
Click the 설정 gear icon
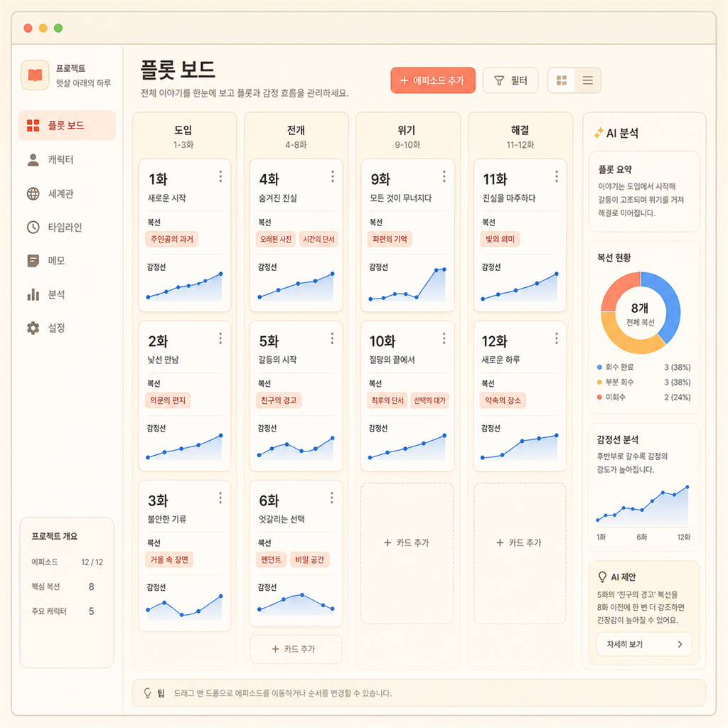pyautogui.click(x=33, y=328)
